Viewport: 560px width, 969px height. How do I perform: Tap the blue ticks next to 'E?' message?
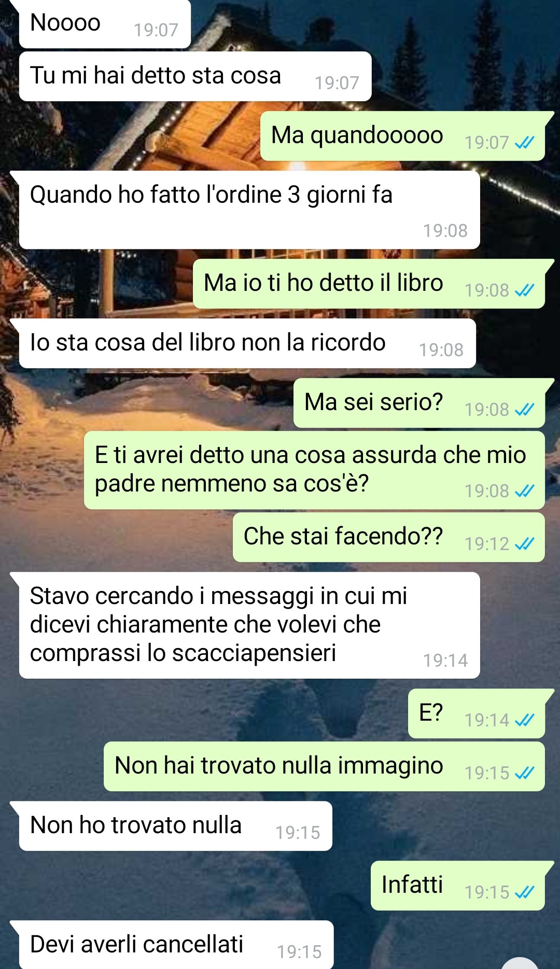click(524, 720)
